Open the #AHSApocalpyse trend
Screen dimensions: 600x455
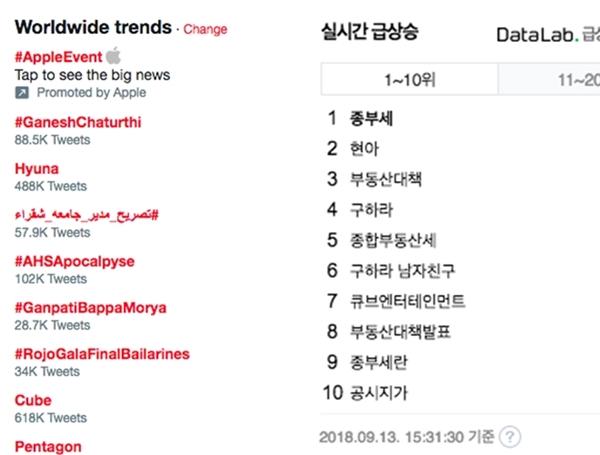pos(74,261)
